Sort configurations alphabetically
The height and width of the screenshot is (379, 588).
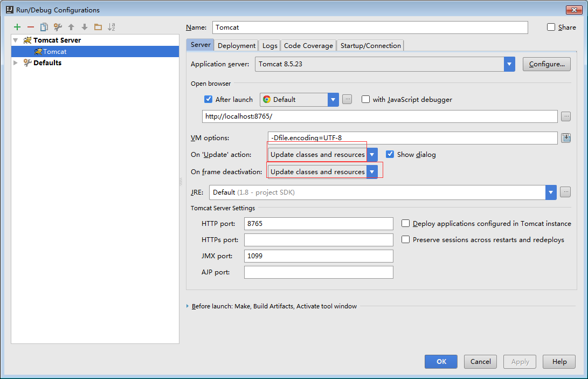click(112, 27)
